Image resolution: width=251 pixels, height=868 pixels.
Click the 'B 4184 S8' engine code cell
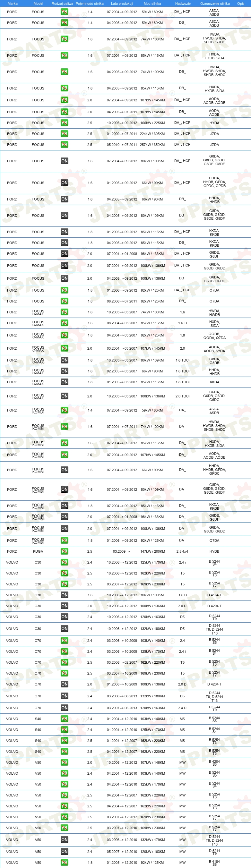[214, 862]
